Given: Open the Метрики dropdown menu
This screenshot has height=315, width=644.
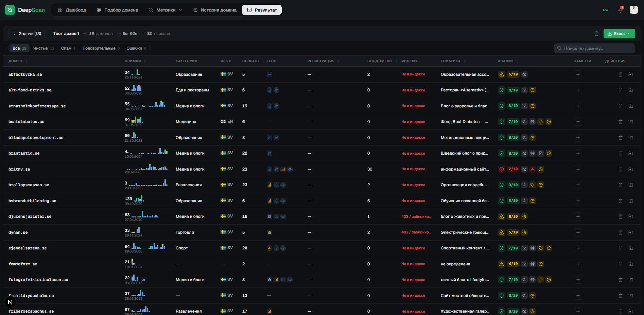Looking at the screenshot, I should coord(165,10).
